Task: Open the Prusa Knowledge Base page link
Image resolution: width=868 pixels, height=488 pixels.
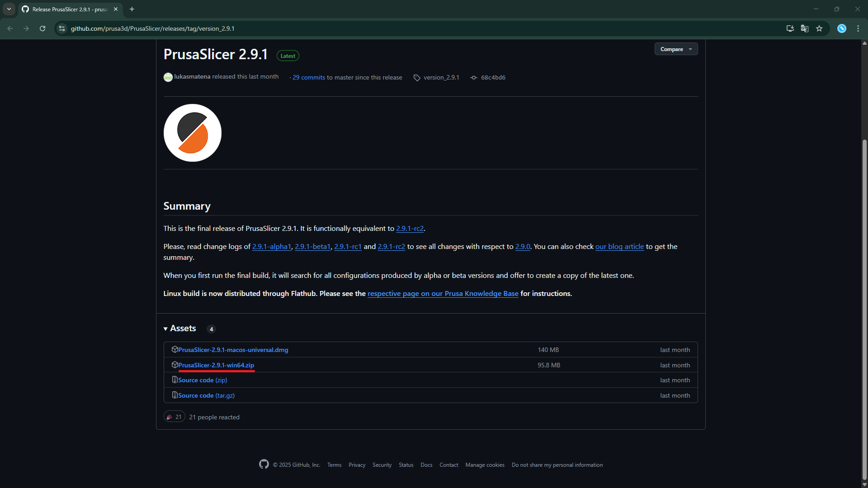Action: [443, 294]
